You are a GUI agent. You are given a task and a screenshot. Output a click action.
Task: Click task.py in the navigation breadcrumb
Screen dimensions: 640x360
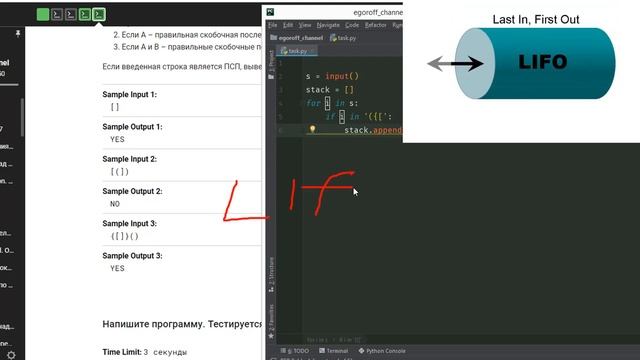point(343,38)
